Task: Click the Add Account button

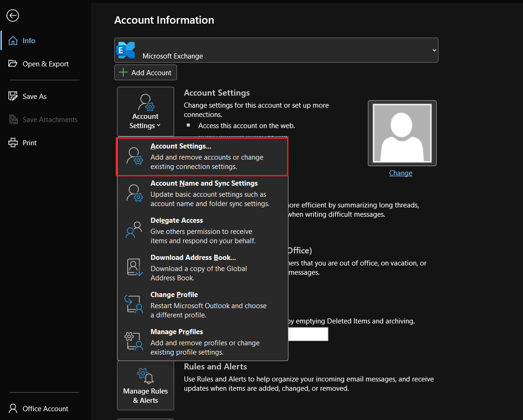Action: click(x=145, y=73)
